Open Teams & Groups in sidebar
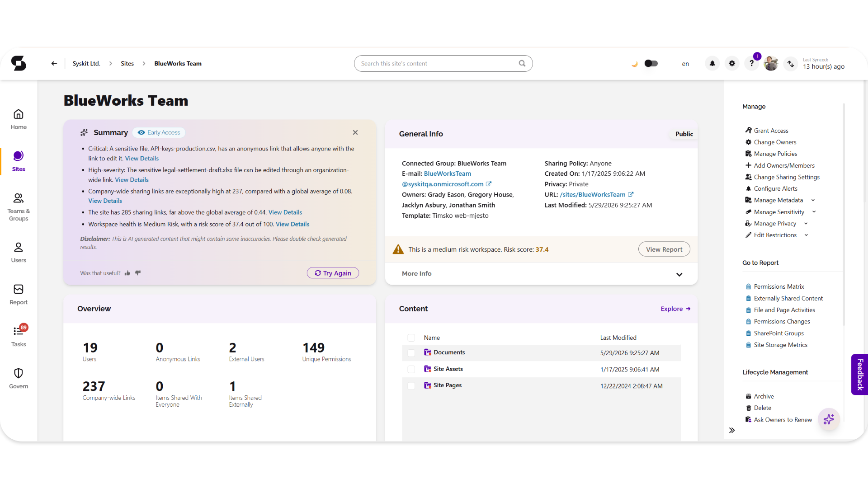Screen dimensions: 868x488 click(19, 207)
